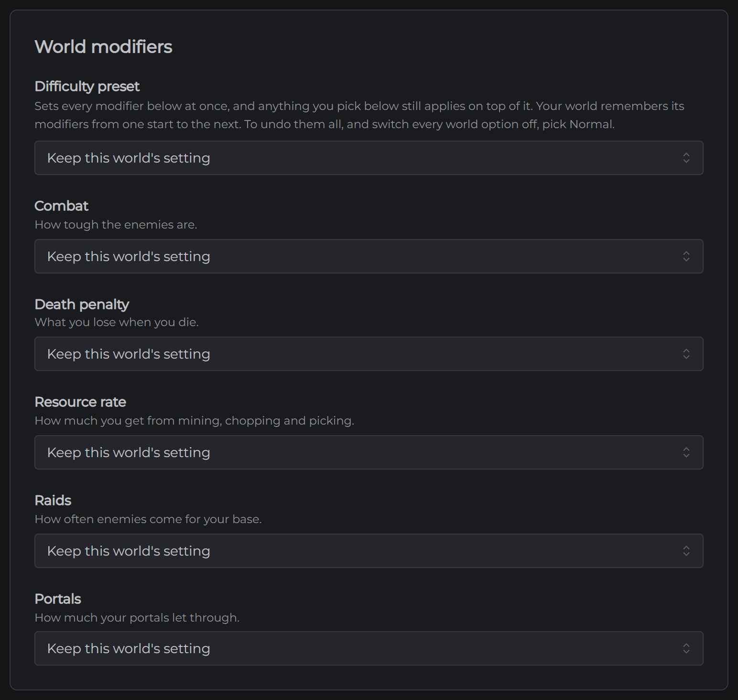The image size is (738, 700).
Task: Open the Portals setting dropdown
Action: point(369,648)
